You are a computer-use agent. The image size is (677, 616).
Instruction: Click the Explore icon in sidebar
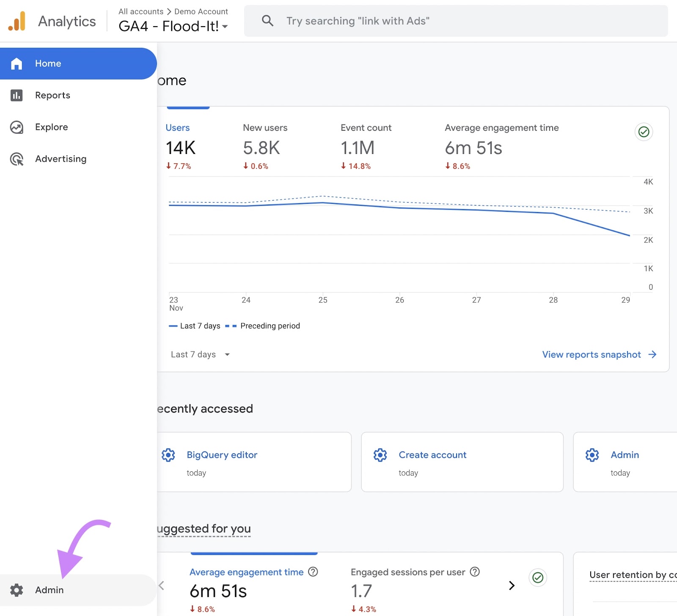coord(17,127)
